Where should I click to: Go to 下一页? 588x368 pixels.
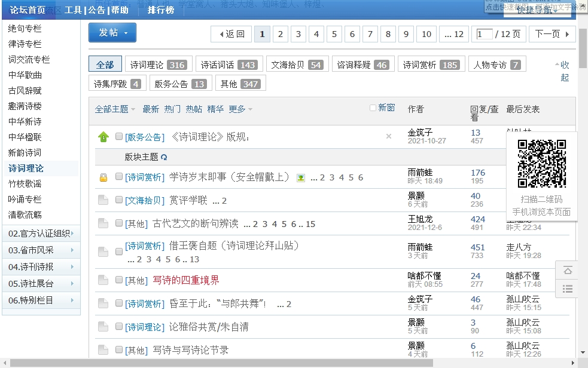click(552, 34)
